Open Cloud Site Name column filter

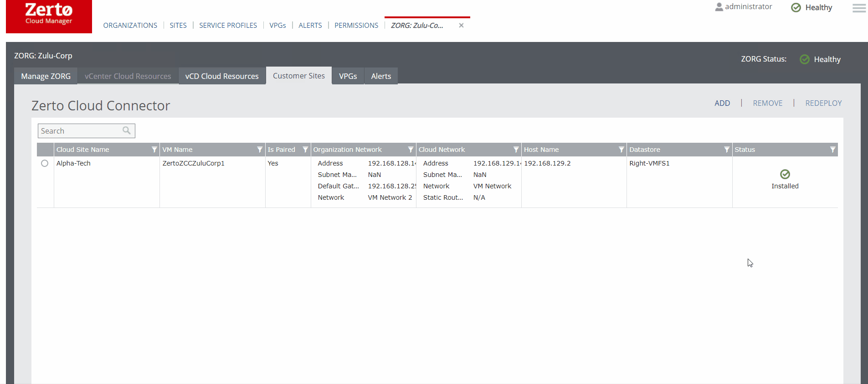[154, 150]
